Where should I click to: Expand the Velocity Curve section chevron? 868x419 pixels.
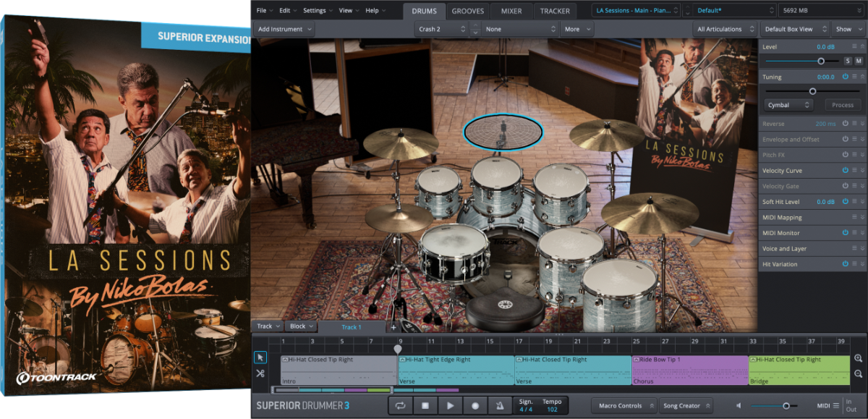point(862,171)
